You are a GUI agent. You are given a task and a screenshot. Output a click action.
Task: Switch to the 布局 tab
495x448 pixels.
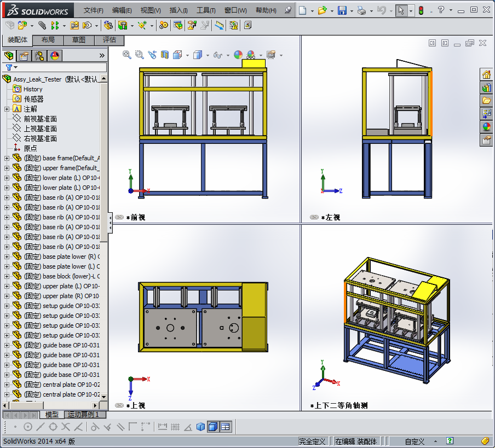tap(48, 40)
